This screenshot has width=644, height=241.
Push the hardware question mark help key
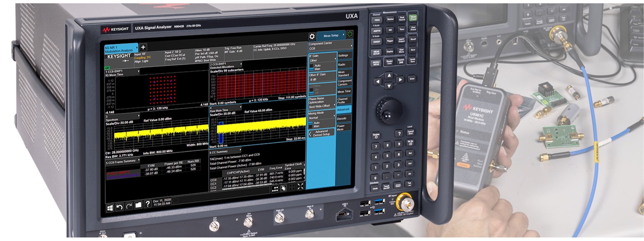click(399, 134)
